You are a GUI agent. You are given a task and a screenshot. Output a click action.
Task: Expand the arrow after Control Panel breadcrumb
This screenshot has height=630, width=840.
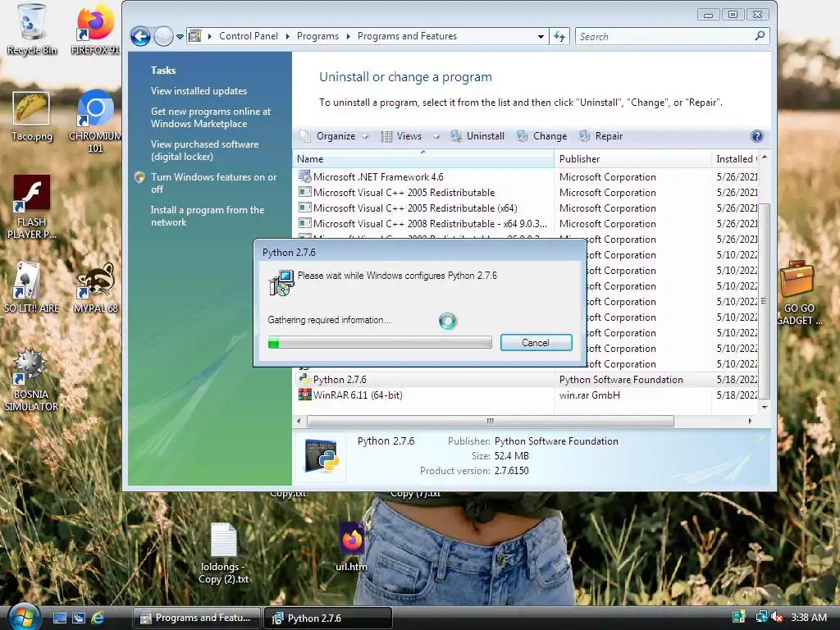point(288,36)
